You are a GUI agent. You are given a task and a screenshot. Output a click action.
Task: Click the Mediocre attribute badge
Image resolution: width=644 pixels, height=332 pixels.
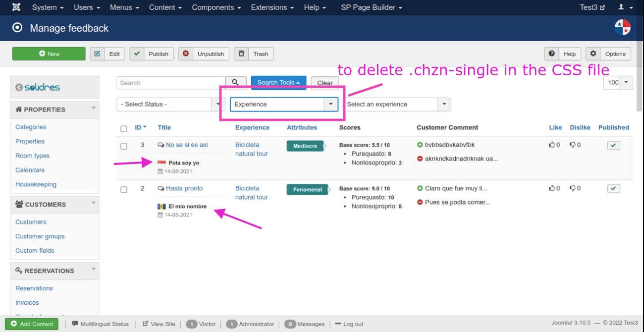tap(305, 146)
